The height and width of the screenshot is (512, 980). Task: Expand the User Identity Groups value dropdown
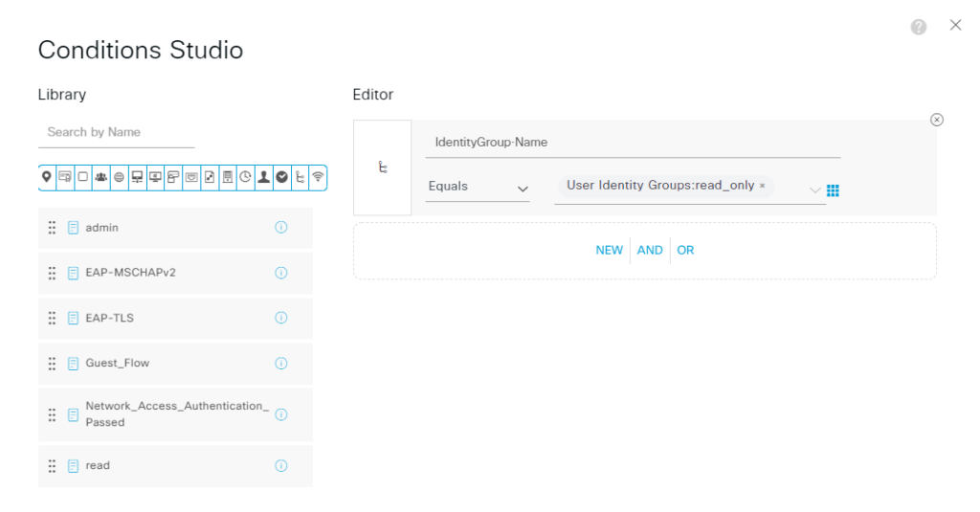click(814, 189)
